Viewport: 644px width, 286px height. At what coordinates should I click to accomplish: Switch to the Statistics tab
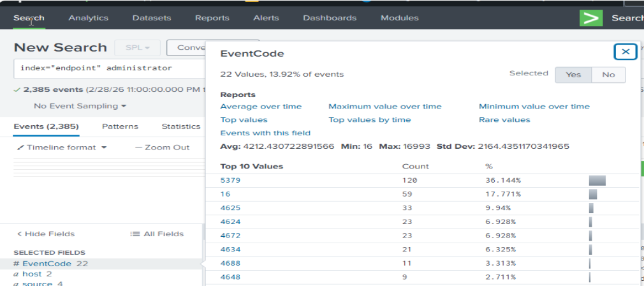180,126
